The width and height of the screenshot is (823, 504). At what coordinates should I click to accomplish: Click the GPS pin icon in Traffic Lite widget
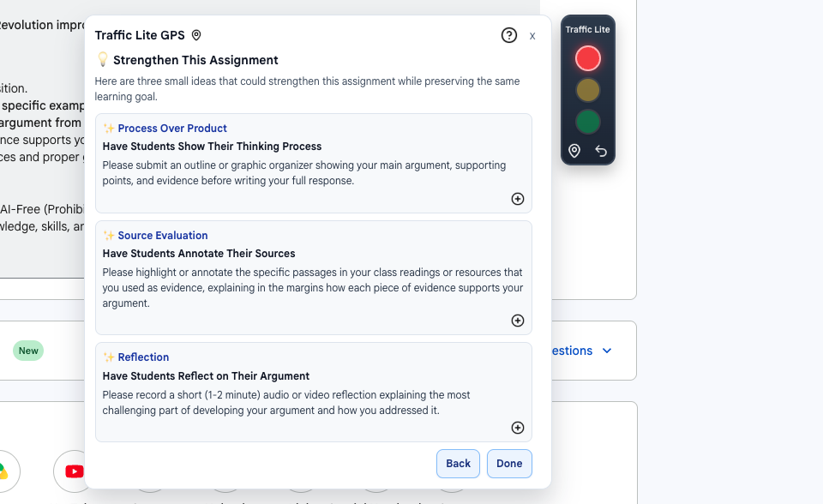[574, 151]
